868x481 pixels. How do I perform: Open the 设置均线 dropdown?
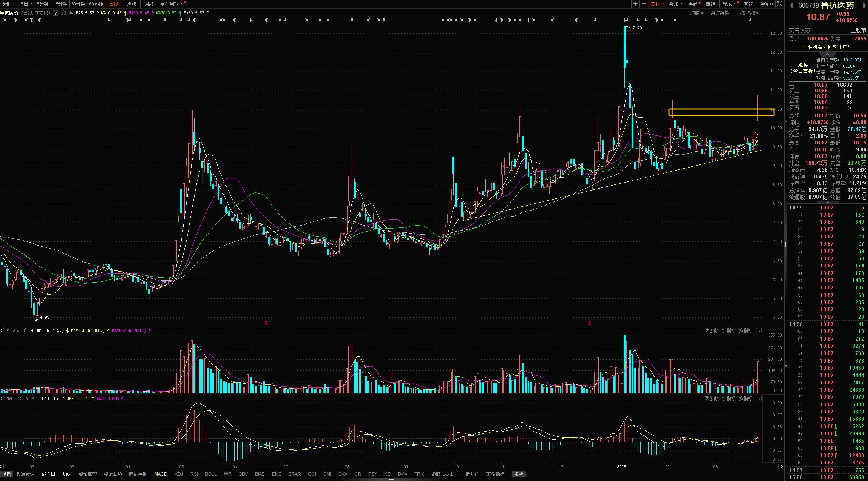click(x=747, y=13)
